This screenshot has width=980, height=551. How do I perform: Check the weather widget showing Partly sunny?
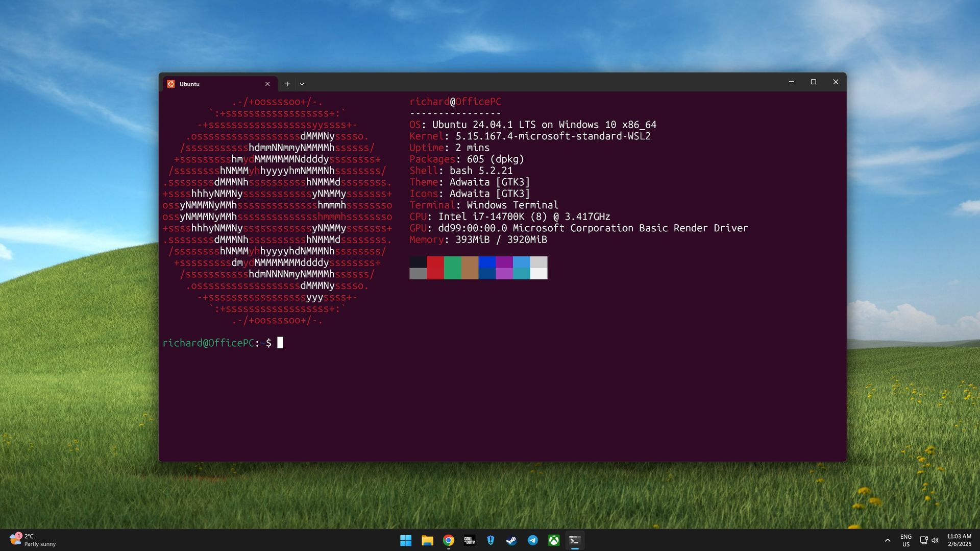pos(31,540)
